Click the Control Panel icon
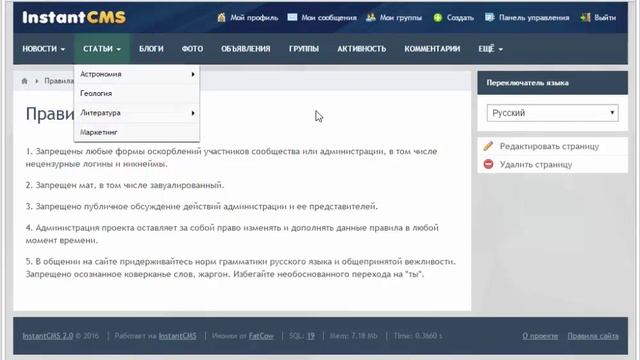Viewport: 640px width, 360px height. coord(489,17)
